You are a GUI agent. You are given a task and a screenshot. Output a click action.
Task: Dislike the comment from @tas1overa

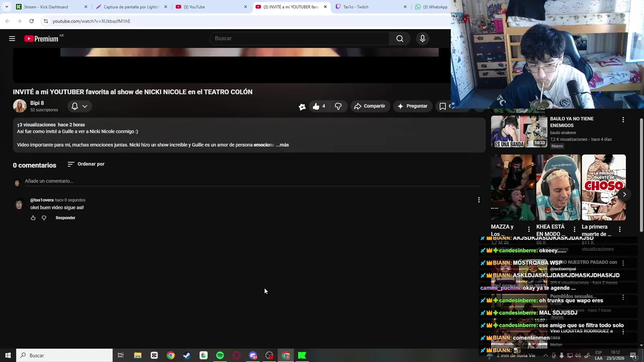tap(44, 218)
